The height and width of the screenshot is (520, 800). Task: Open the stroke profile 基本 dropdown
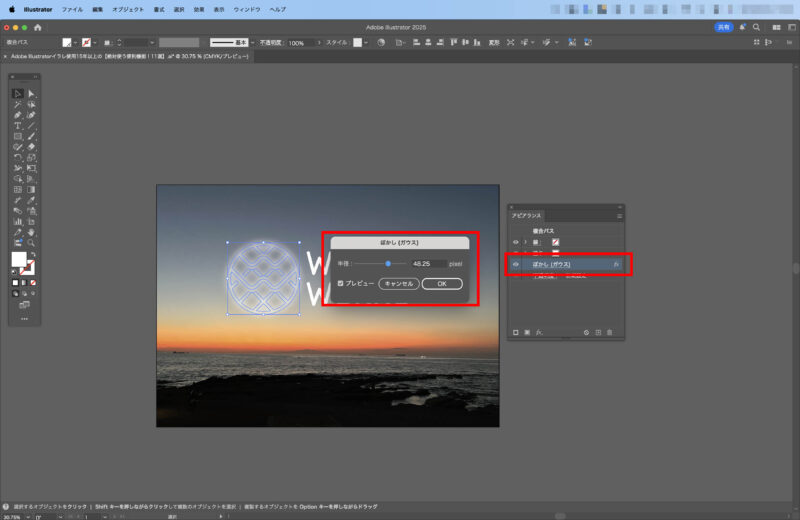(252, 43)
